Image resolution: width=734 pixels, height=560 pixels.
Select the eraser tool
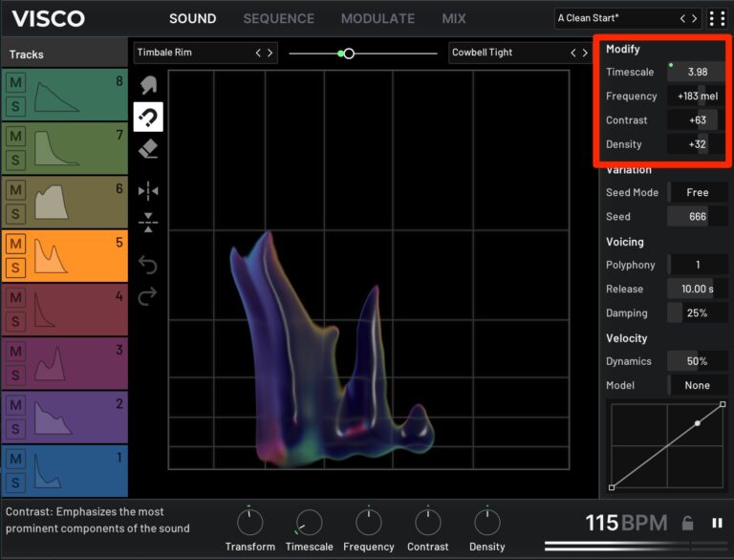coord(148,149)
